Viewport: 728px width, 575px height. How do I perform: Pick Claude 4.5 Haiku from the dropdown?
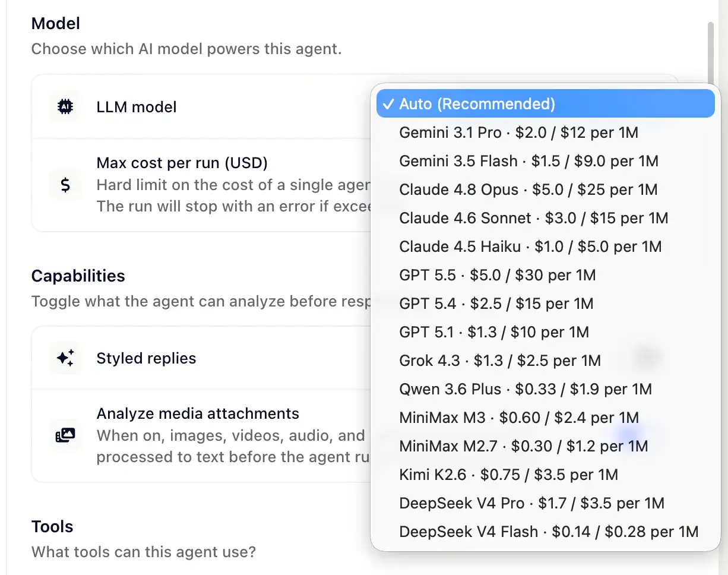(545, 247)
